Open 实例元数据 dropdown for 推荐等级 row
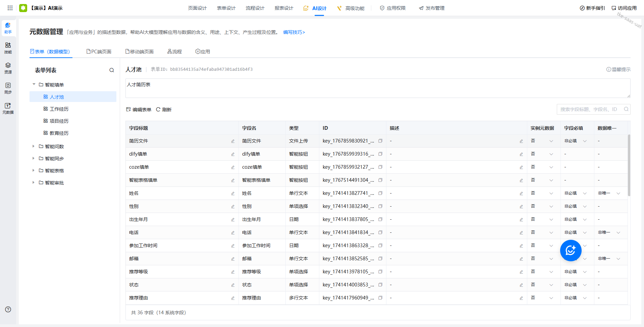 point(542,272)
